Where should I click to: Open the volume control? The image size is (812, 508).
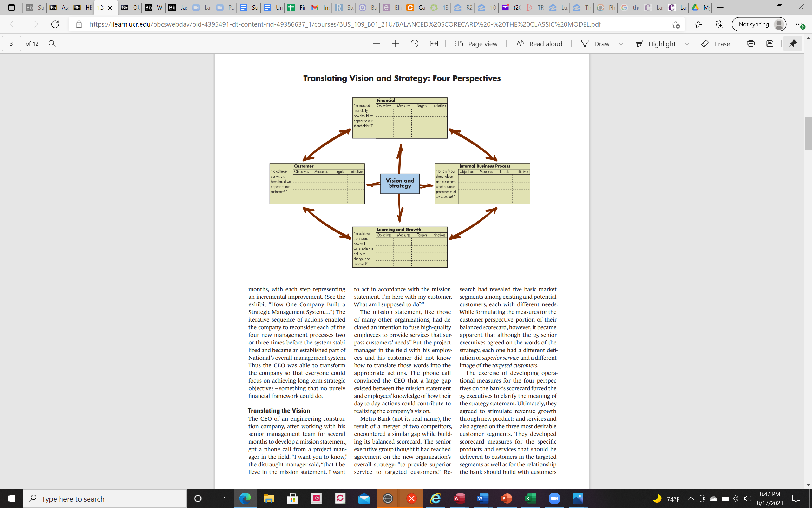click(x=748, y=498)
